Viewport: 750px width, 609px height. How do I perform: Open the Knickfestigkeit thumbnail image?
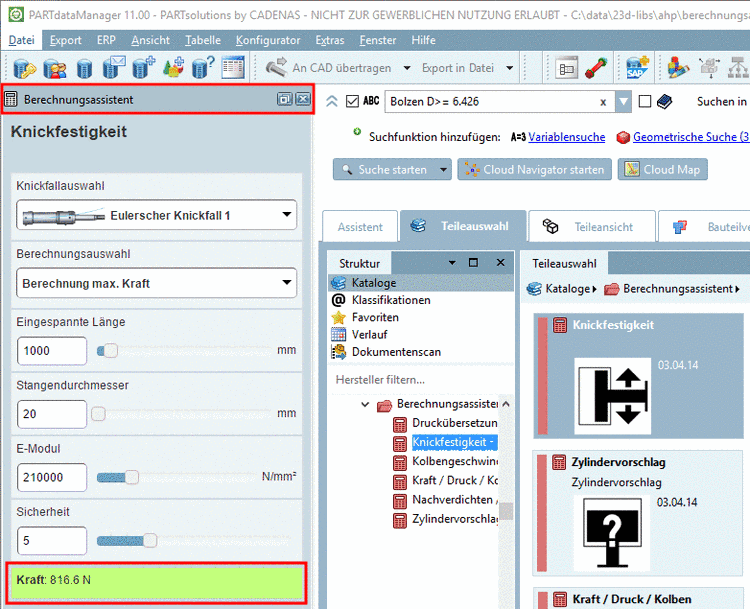coord(612,396)
